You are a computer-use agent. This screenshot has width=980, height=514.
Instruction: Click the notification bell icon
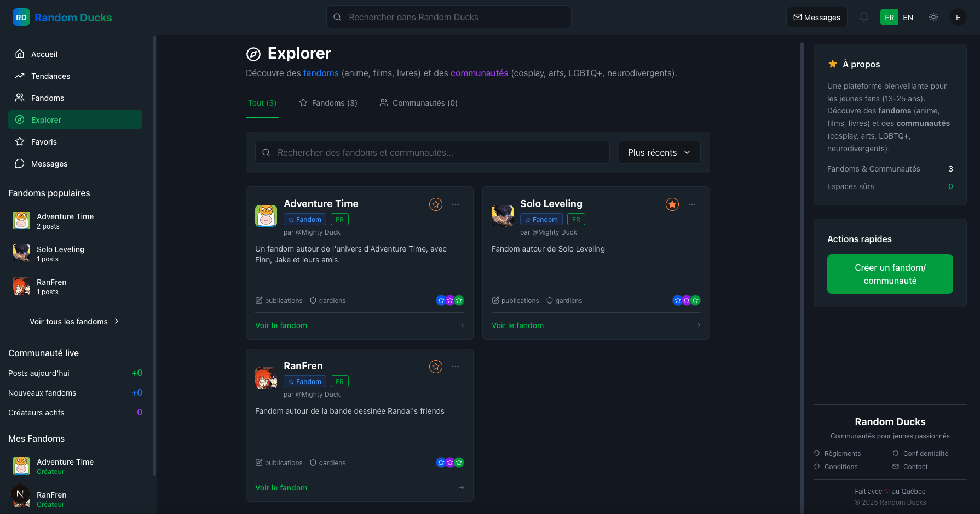(864, 17)
